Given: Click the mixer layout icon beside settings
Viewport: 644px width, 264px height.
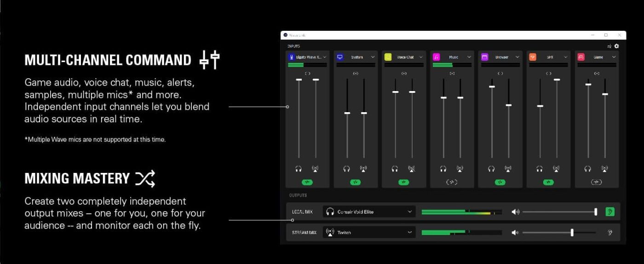Looking at the screenshot, I should pos(609,46).
